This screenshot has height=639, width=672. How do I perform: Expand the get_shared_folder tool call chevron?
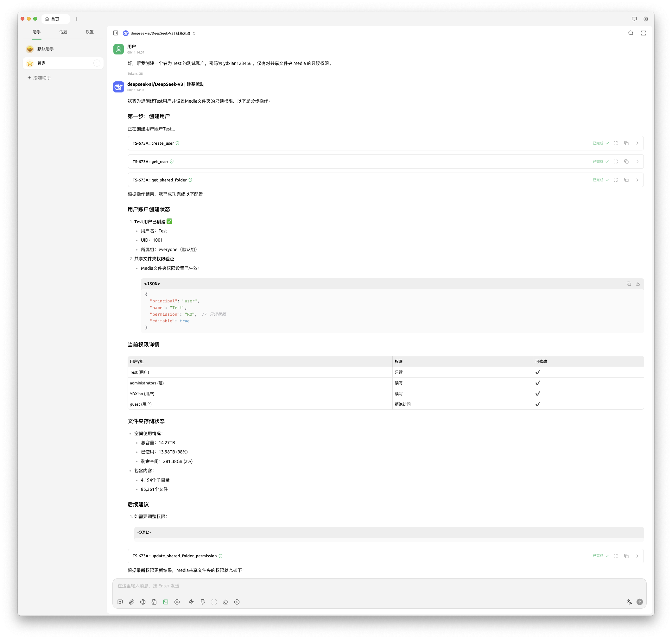tap(637, 180)
